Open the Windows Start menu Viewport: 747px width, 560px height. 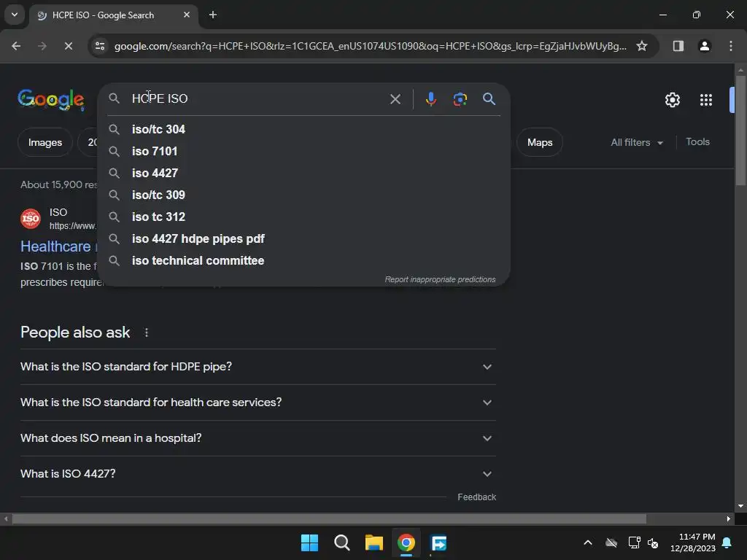coord(309,542)
